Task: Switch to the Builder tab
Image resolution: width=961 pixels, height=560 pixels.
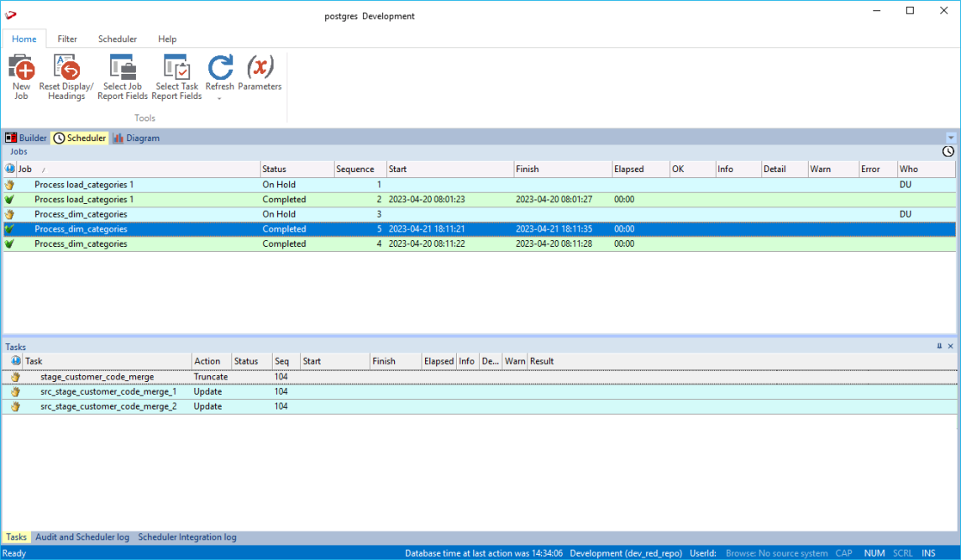Action: (26, 138)
